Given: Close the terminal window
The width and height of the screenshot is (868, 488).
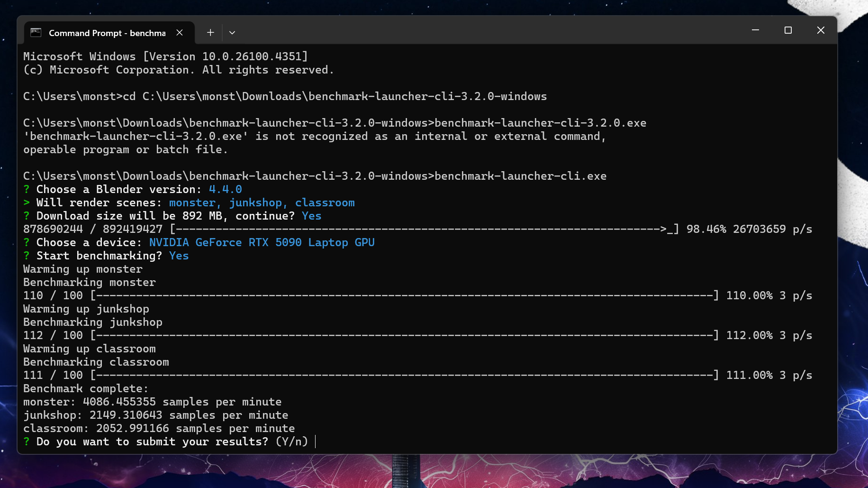Looking at the screenshot, I should pos(821,30).
